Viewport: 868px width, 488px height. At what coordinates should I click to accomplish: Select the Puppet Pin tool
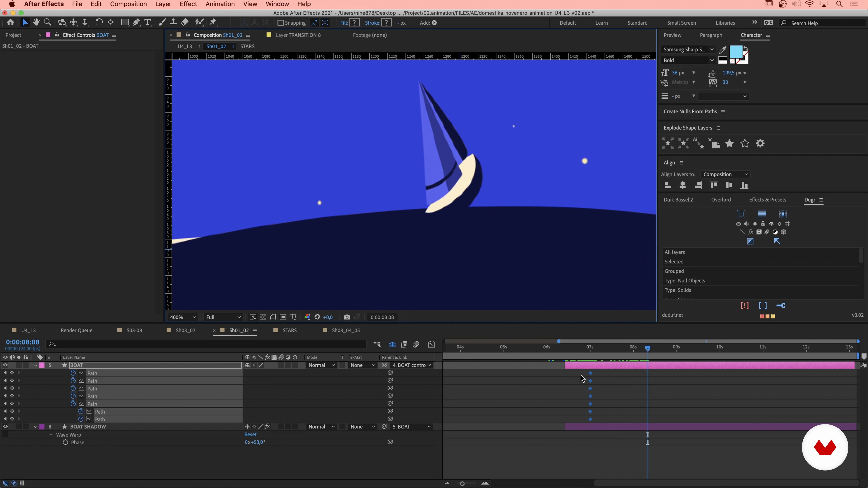(213, 23)
